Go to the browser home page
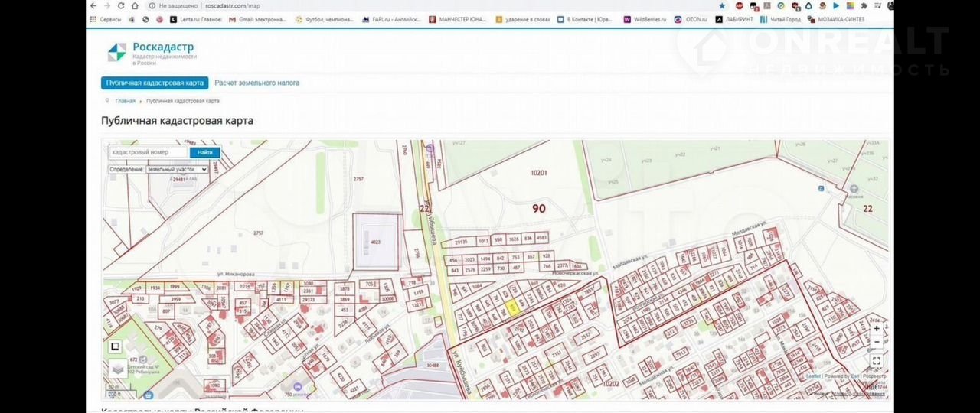 coord(135,5)
